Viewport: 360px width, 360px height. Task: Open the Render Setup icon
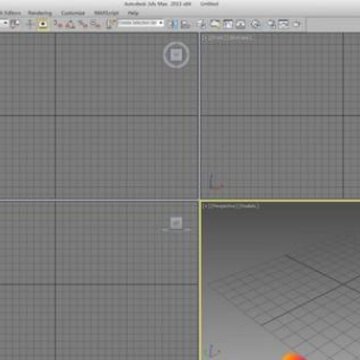click(x=271, y=24)
